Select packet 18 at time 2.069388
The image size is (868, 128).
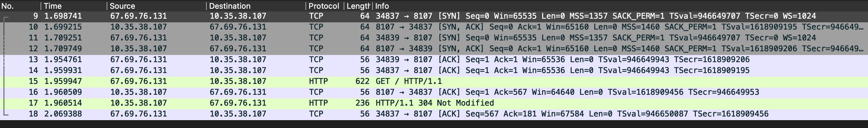click(x=434, y=114)
